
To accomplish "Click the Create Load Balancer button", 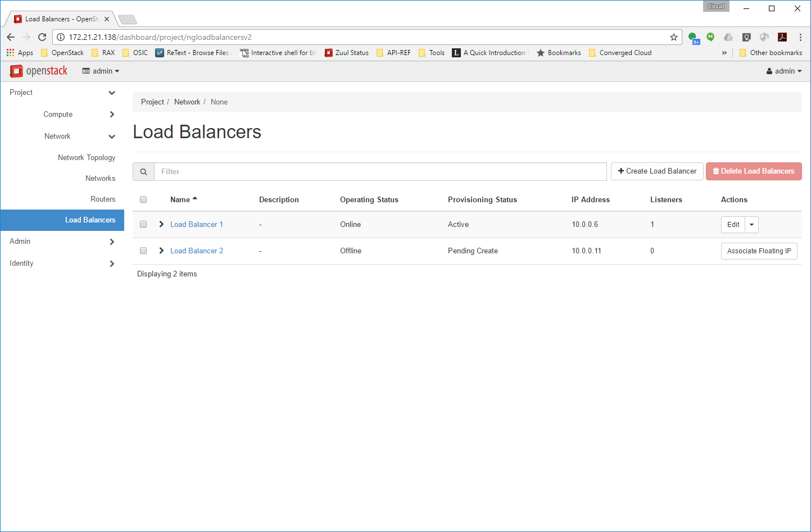I will tap(657, 171).
